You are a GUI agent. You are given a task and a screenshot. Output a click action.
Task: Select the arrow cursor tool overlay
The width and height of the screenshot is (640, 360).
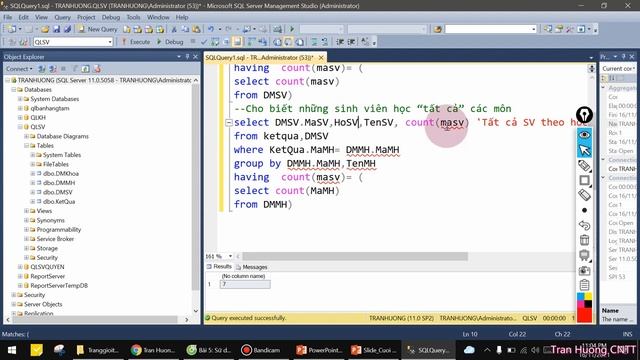pos(584,150)
